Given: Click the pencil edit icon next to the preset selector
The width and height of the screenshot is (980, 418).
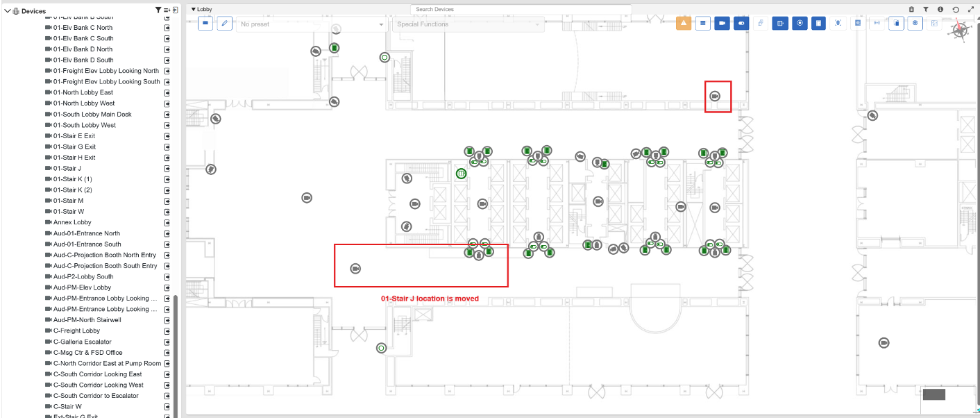Looking at the screenshot, I should pos(224,23).
